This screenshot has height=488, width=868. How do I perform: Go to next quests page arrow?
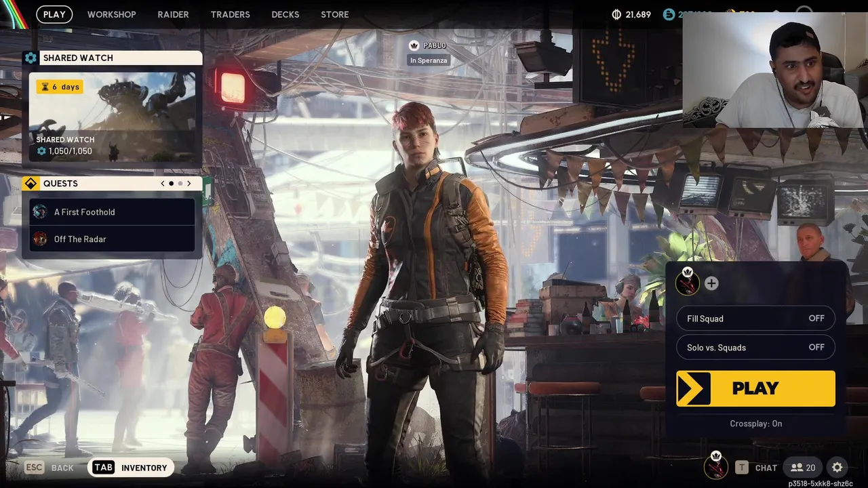(x=189, y=184)
